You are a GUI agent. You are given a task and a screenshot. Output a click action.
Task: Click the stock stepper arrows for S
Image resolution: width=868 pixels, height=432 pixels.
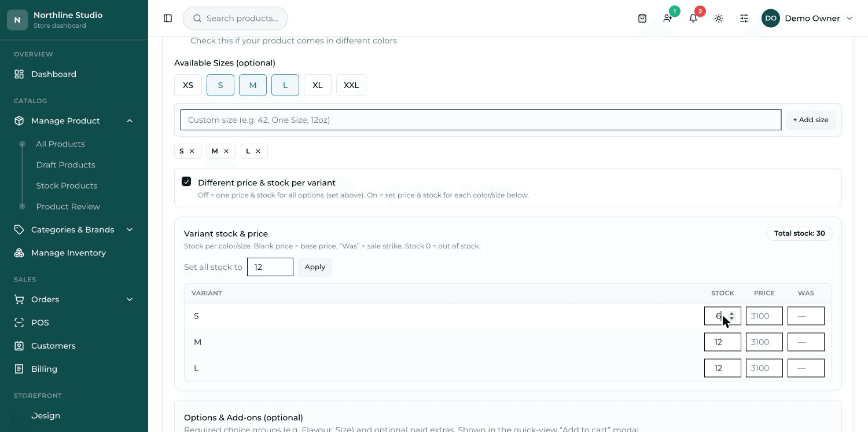pos(732,316)
